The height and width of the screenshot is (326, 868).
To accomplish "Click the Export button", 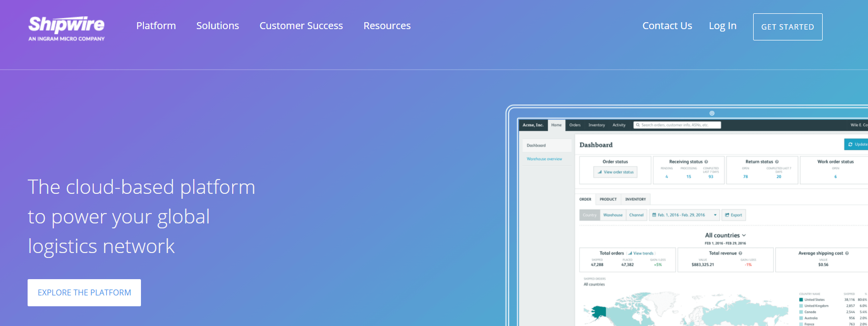I will 733,215.
